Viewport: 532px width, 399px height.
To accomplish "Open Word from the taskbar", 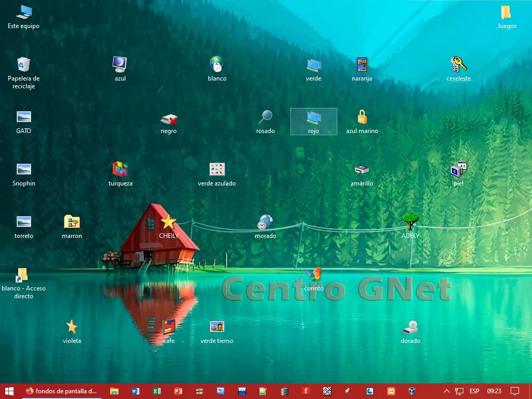I will (x=136, y=391).
